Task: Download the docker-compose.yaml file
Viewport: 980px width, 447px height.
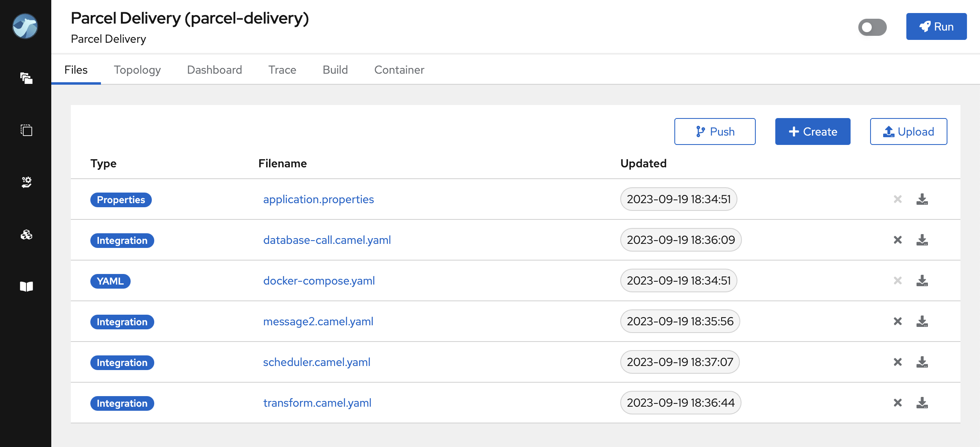Action: [x=922, y=280]
